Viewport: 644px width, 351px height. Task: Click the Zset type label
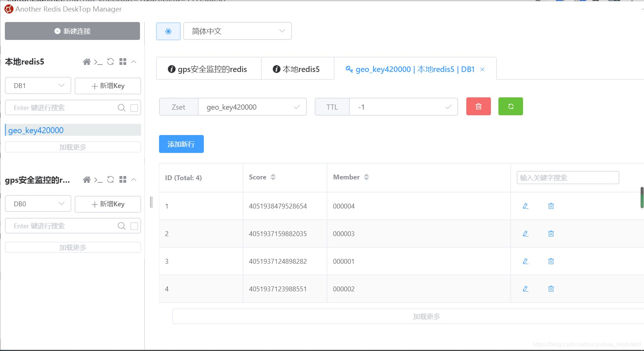pyautogui.click(x=178, y=107)
